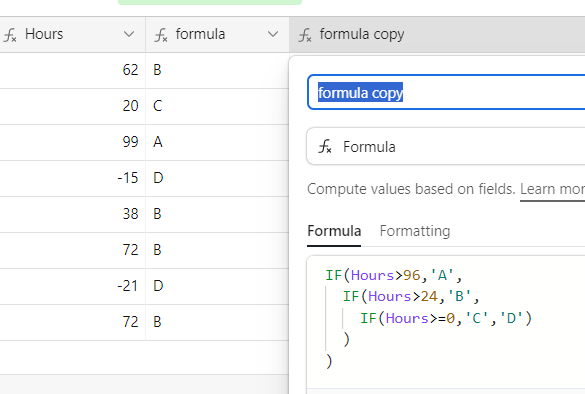Open the formula column dropdown arrow
The image size is (585, 394).
(273, 34)
